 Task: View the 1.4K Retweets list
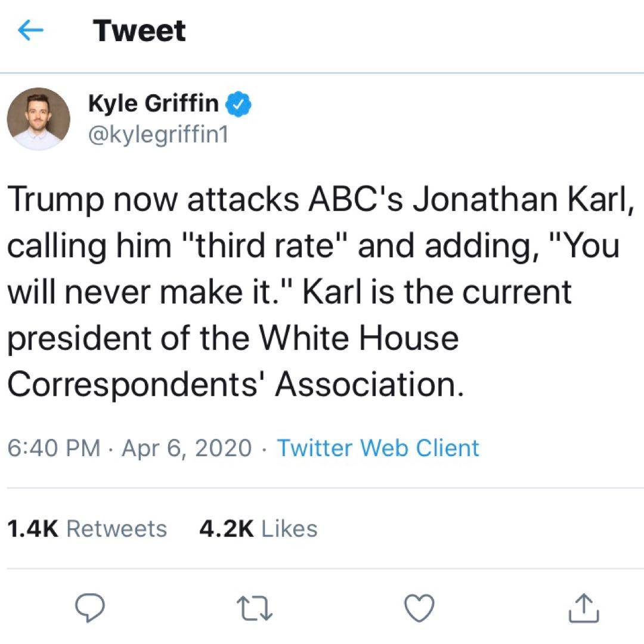(x=87, y=528)
